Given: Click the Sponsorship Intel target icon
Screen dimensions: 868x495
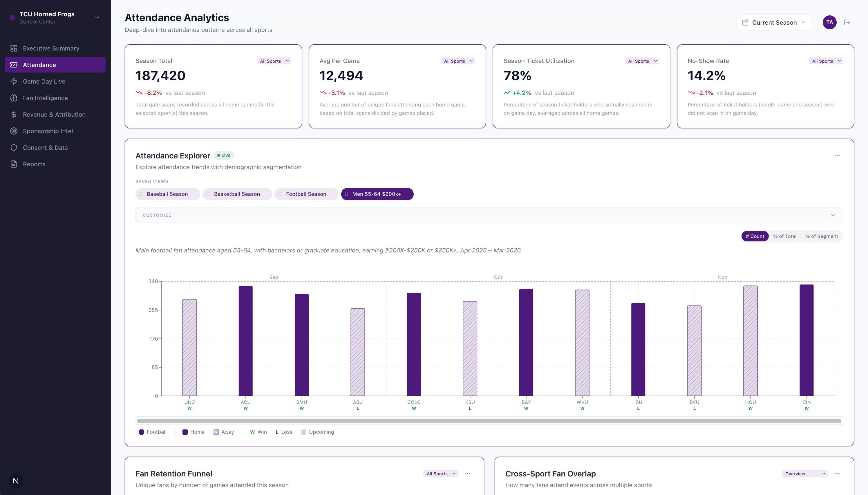Looking at the screenshot, I should [14, 131].
